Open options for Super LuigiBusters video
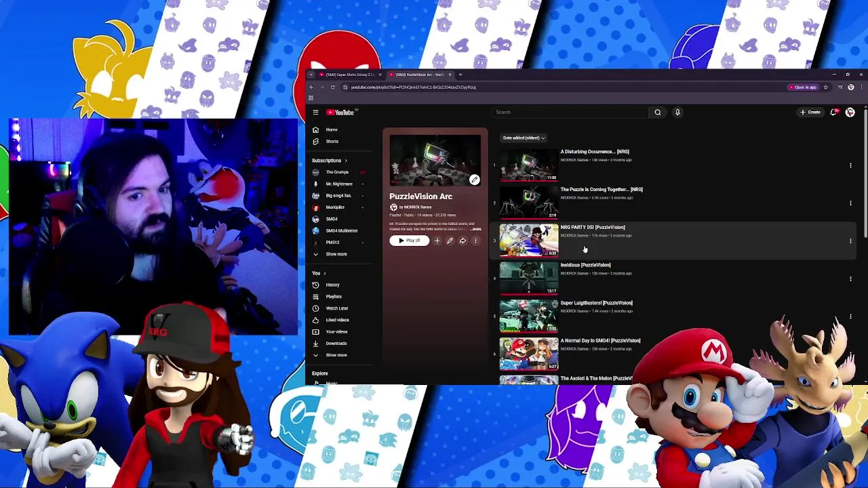The height and width of the screenshot is (488, 868). coord(850,317)
